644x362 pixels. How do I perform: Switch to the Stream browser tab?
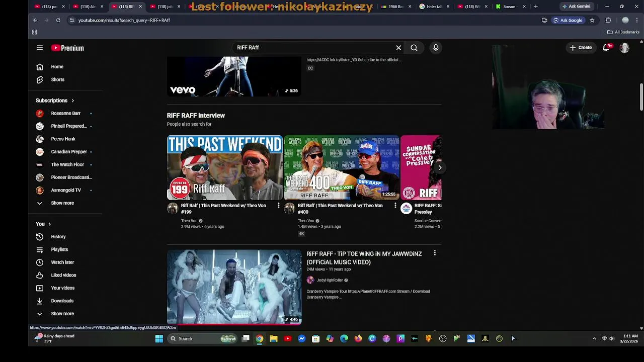pos(509,7)
